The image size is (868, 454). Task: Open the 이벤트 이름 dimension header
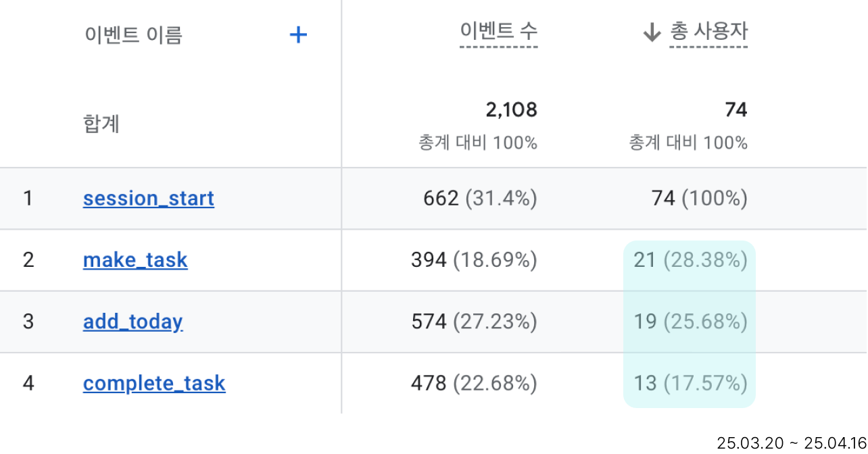coord(133,34)
